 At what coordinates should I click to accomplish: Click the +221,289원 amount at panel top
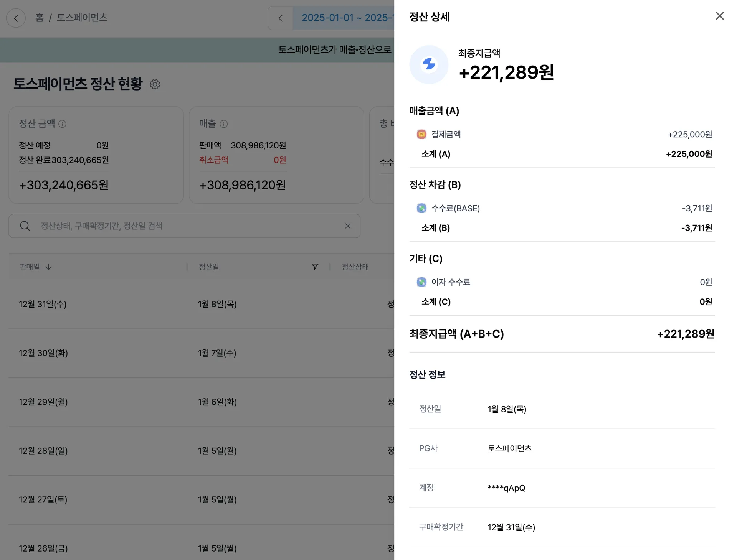(506, 72)
